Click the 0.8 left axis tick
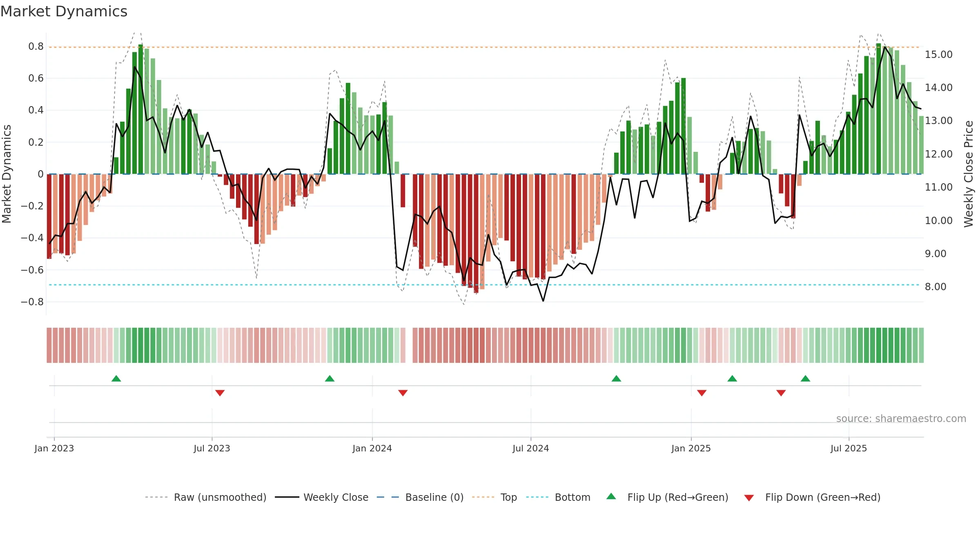The height and width of the screenshot is (551, 980). [36, 47]
